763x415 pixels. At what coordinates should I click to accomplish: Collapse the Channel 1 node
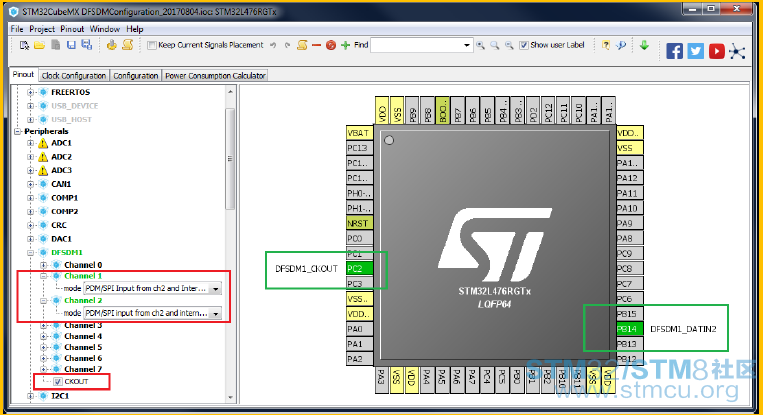[x=43, y=276]
